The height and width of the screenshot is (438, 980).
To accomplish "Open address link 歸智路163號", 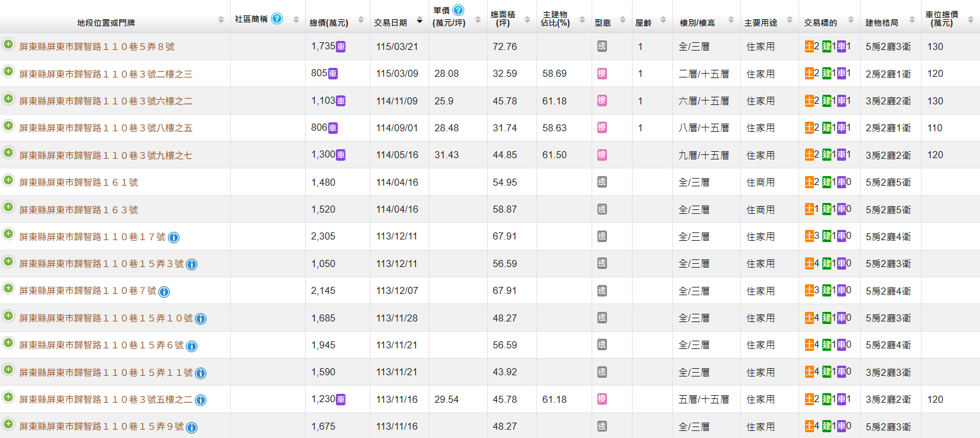I will click(78, 209).
